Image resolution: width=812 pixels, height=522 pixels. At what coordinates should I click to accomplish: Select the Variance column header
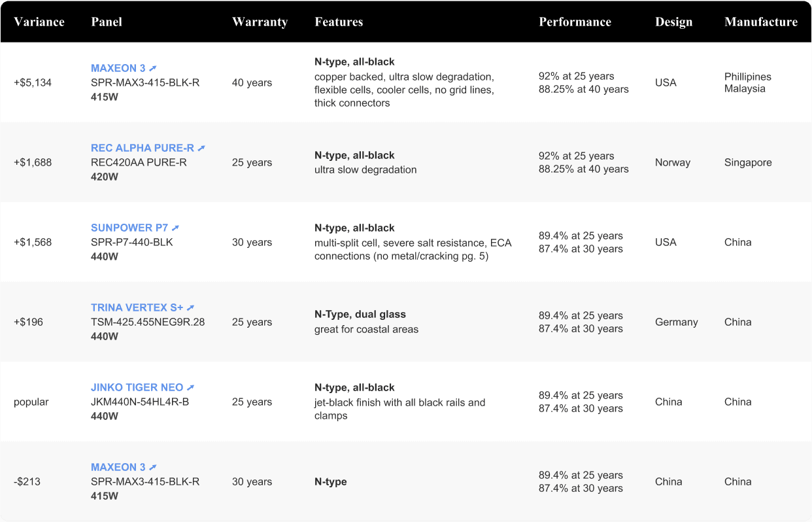coord(39,22)
